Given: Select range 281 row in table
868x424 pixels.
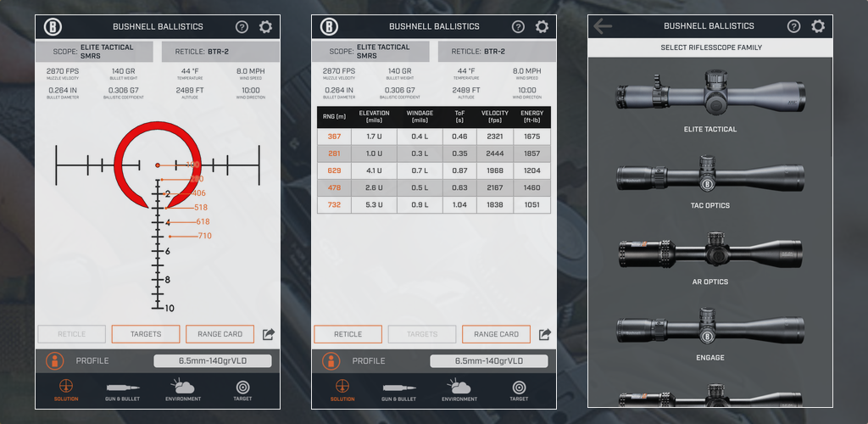Looking at the screenshot, I should tap(434, 153).
